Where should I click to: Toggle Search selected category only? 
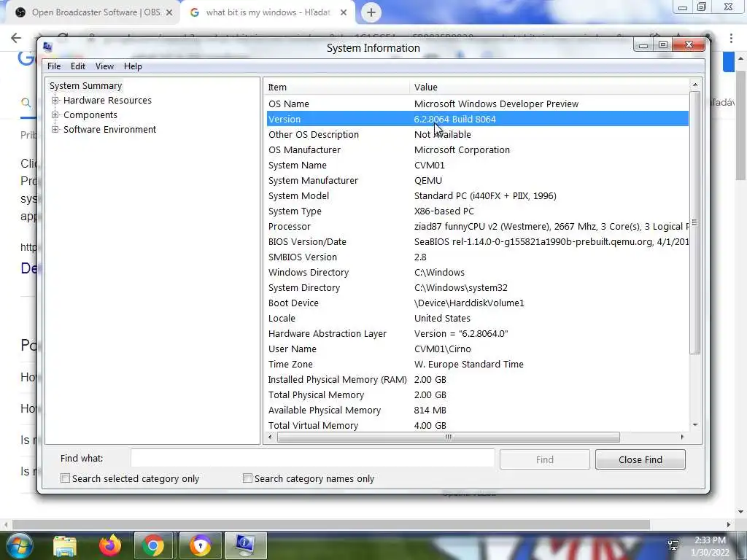65,478
